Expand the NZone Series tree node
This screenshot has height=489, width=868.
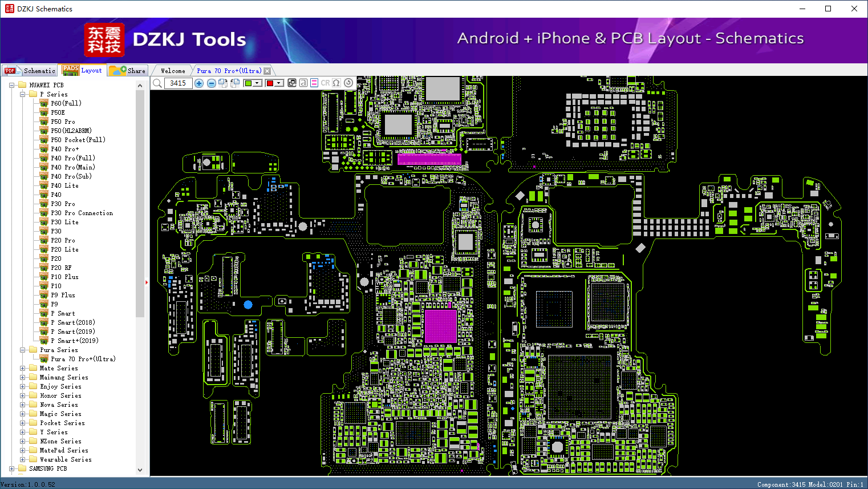[x=22, y=441]
